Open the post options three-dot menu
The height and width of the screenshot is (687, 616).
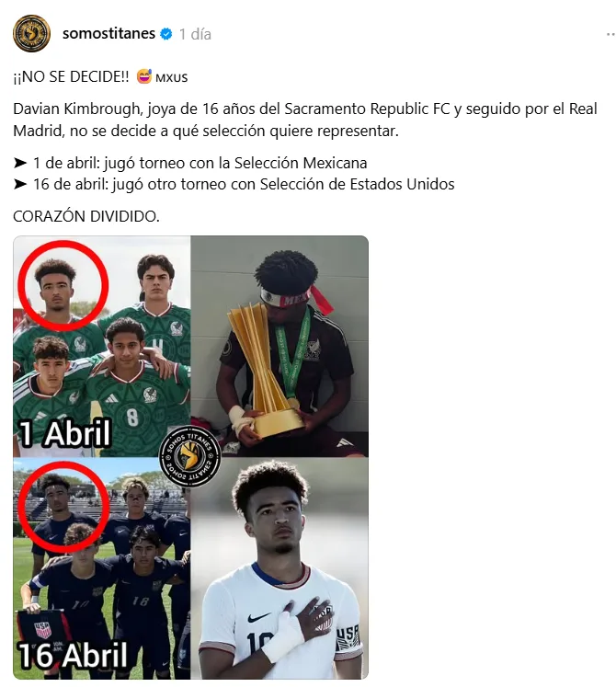[610, 34]
